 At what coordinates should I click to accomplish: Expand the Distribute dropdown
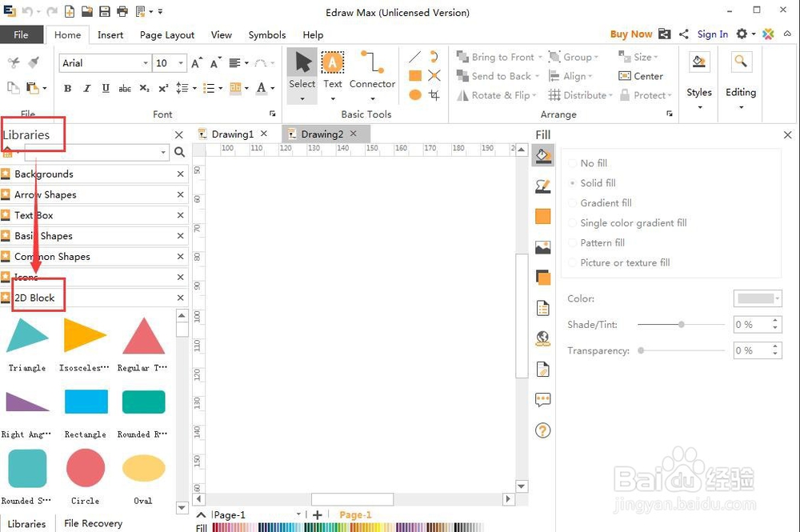[610, 95]
